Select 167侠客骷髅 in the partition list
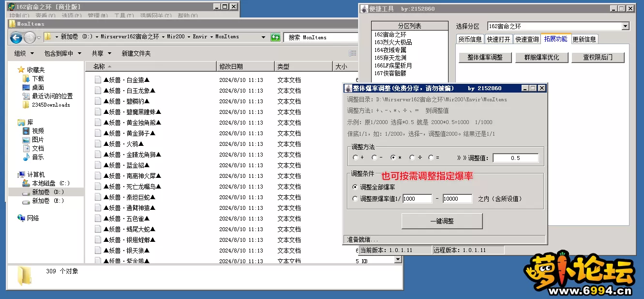The height and width of the screenshot is (299, 644). pos(390,73)
